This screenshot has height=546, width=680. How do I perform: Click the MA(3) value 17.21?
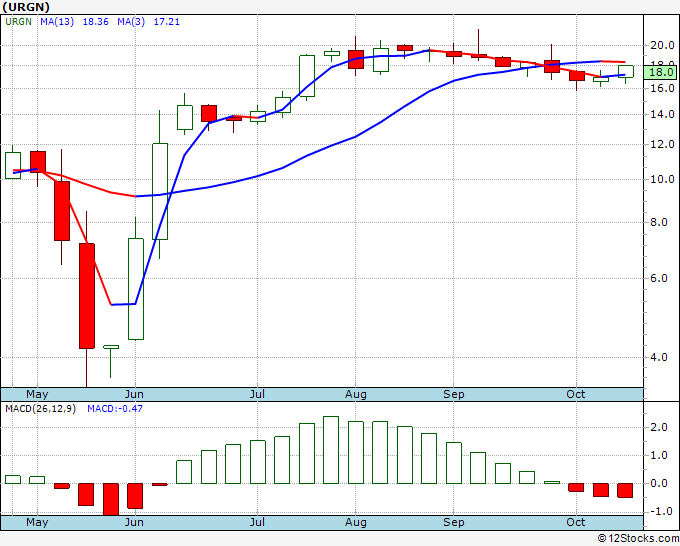pos(167,22)
